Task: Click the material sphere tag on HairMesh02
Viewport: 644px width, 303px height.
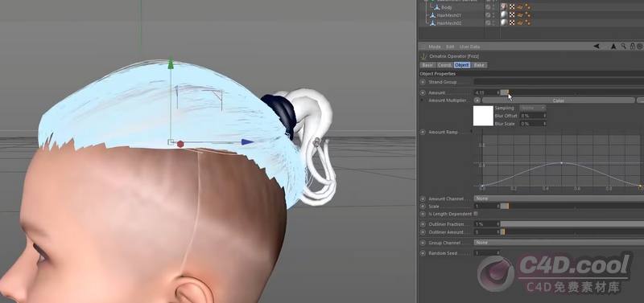Action: pos(504,23)
